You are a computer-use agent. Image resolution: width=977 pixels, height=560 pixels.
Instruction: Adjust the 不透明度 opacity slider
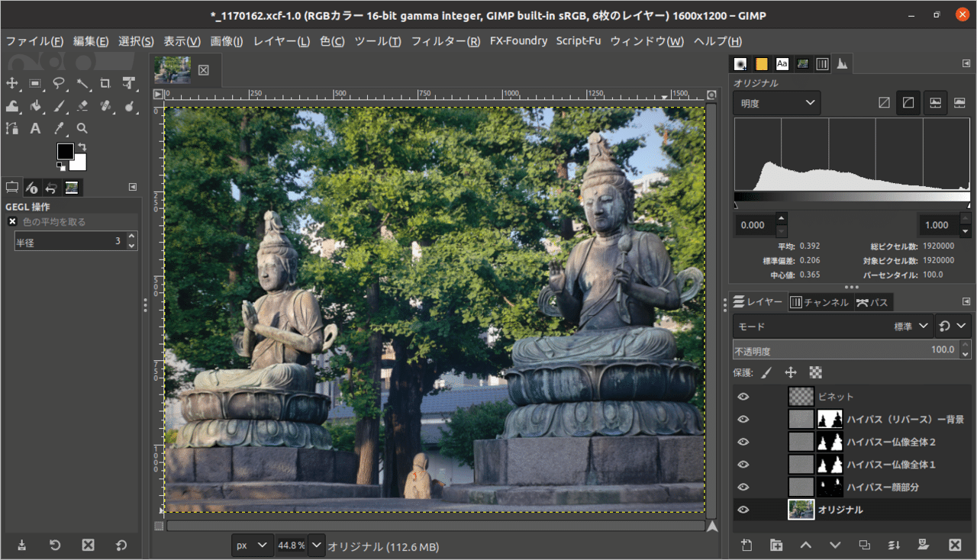point(844,350)
